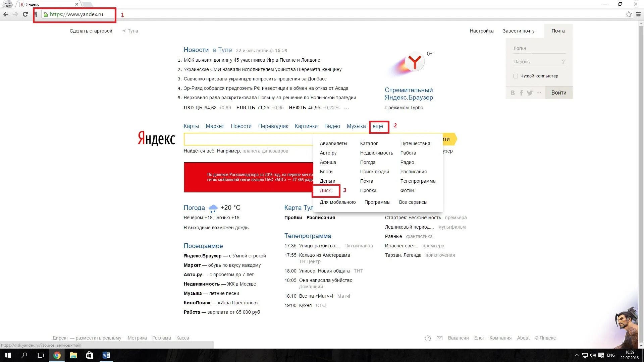644x362 pixels.
Task: Click the VK social login icon
Action: 513,93
